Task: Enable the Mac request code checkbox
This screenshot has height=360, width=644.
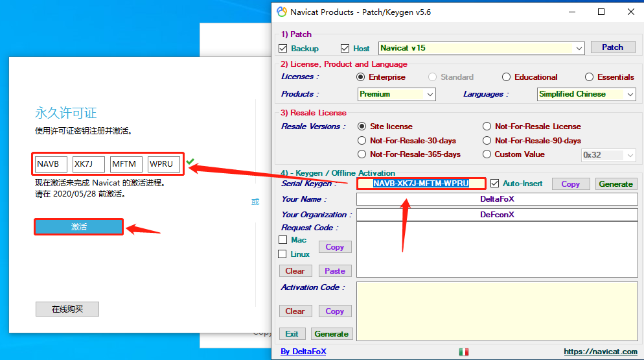Action: [x=282, y=240]
